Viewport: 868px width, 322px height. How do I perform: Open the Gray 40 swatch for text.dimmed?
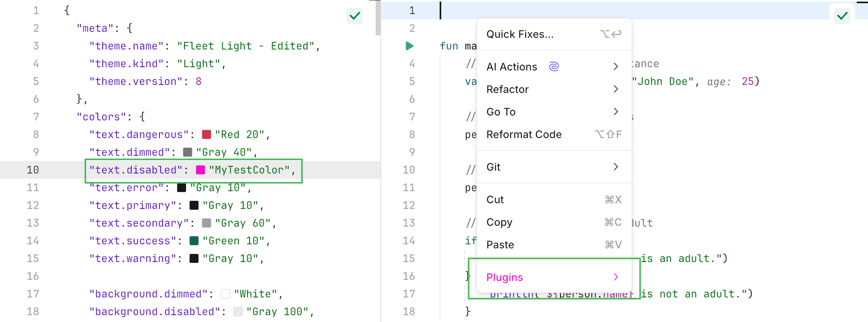188,152
